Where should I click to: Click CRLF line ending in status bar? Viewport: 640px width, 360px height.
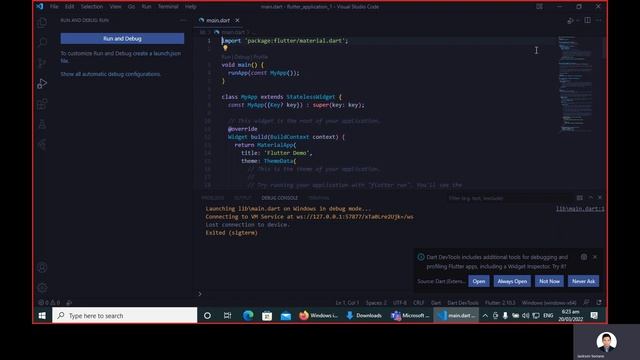tap(419, 303)
